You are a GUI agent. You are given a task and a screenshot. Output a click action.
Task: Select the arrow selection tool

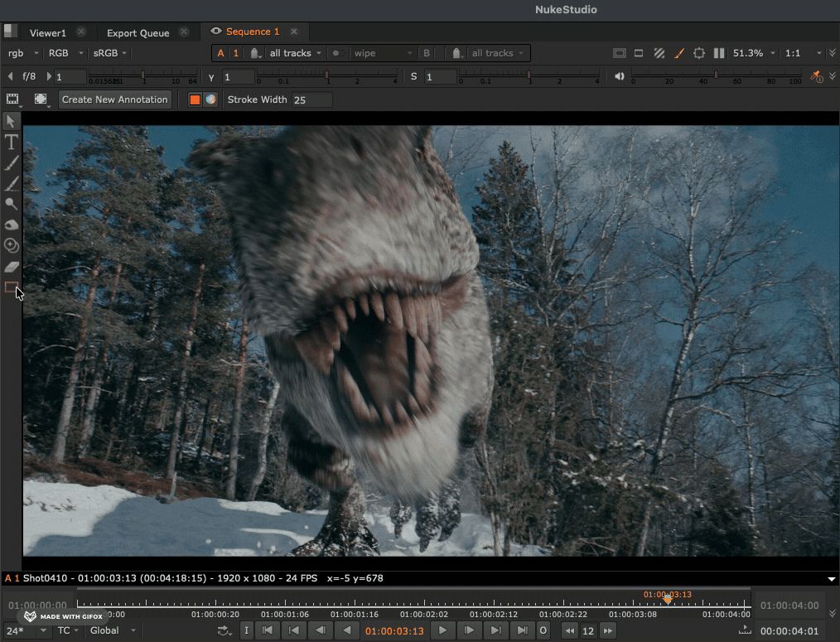click(11, 122)
